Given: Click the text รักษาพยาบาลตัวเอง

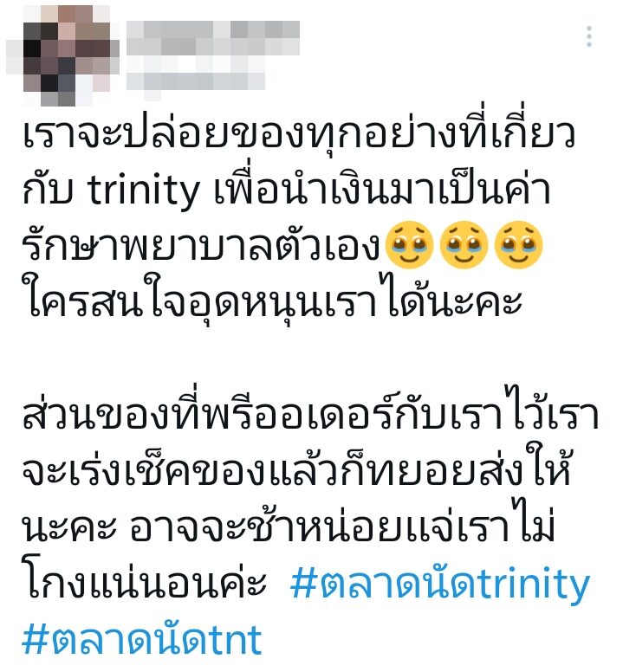Looking at the screenshot, I should tap(201, 245).
